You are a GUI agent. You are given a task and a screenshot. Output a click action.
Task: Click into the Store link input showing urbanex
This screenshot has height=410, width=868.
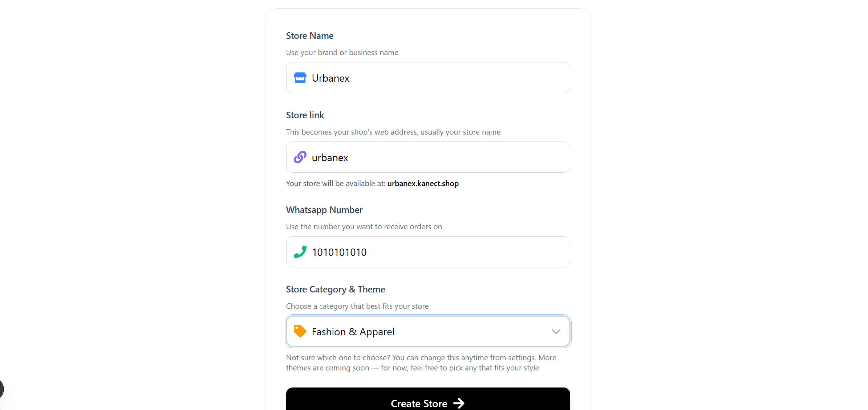click(x=428, y=157)
